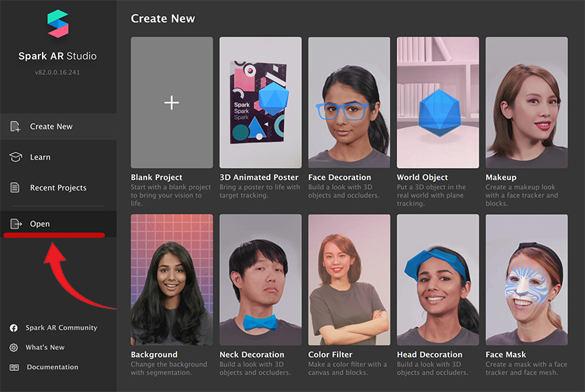Click the book icon beside Documentation

pyautogui.click(x=14, y=367)
